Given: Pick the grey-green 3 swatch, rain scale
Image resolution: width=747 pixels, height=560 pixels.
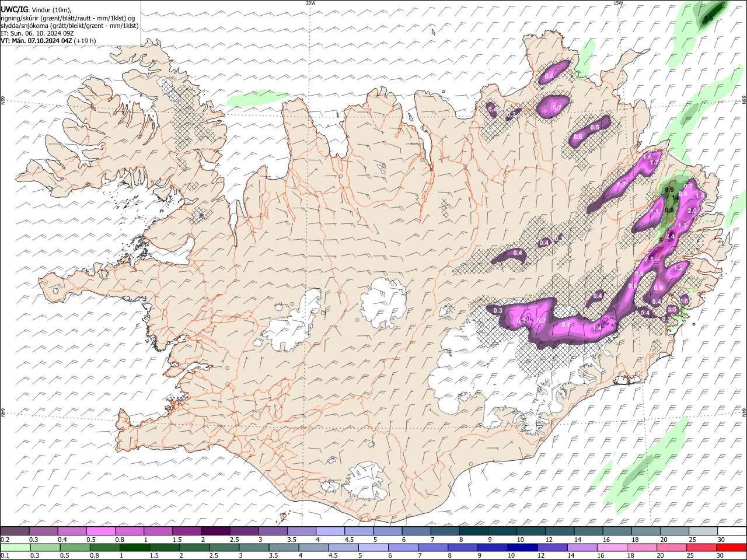Looking at the screenshot, I should 254,548.
